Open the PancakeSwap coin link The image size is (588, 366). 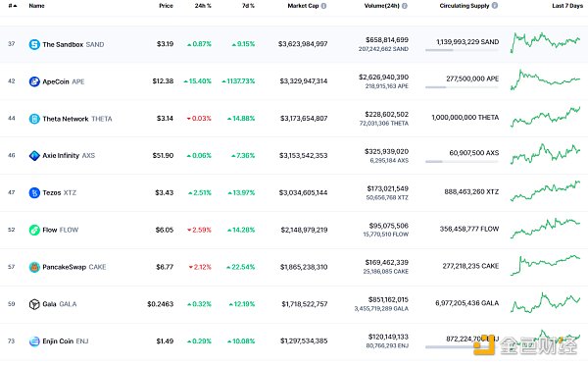[64, 267]
